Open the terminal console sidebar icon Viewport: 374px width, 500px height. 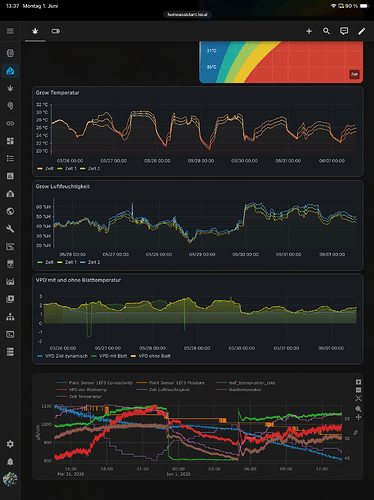pyautogui.click(x=10, y=334)
